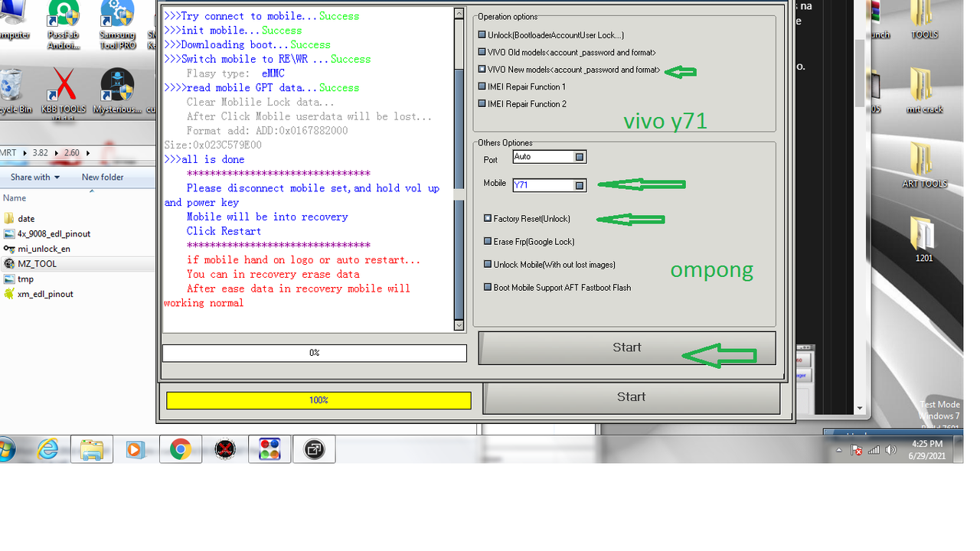Open the Samsung Tool PRO desktop shortcut

[117, 23]
